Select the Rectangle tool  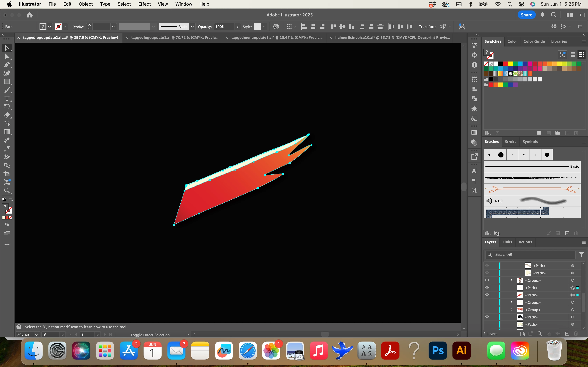tap(7, 82)
